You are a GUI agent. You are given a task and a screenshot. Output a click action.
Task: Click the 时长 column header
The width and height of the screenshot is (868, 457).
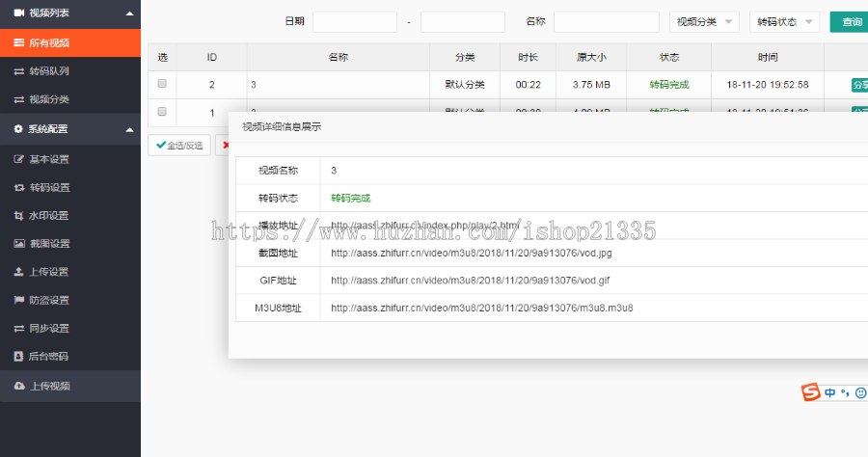pyautogui.click(x=529, y=57)
